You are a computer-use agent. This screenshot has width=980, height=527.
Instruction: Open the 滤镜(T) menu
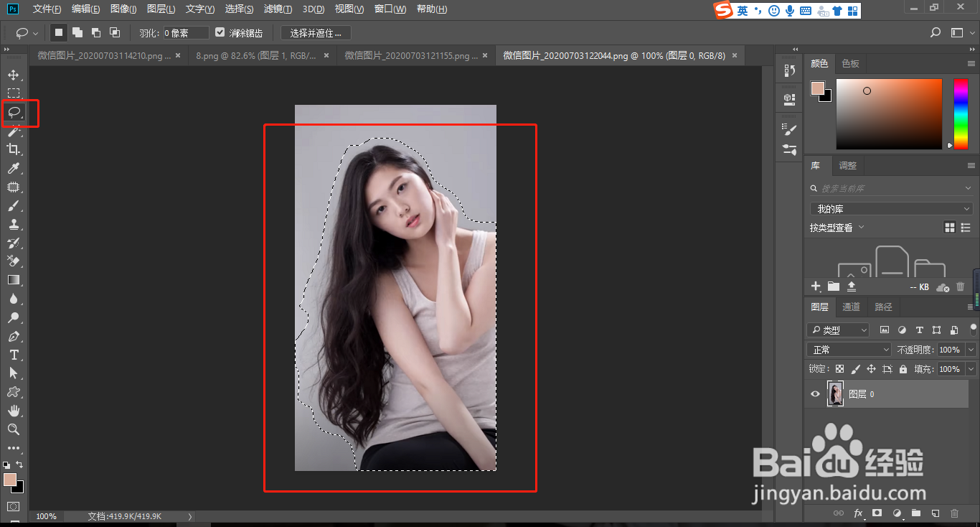point(278,9)
